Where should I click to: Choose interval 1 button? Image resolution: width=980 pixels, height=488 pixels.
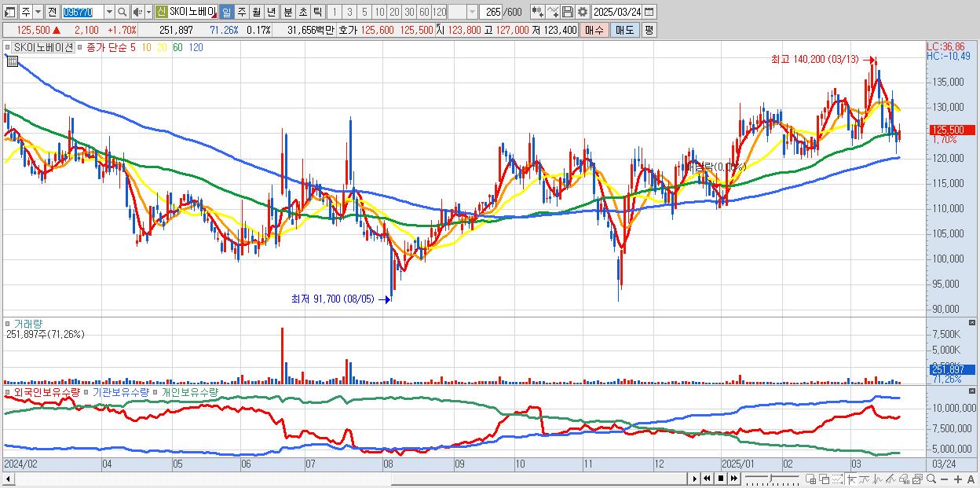click(x=335, y=12)
